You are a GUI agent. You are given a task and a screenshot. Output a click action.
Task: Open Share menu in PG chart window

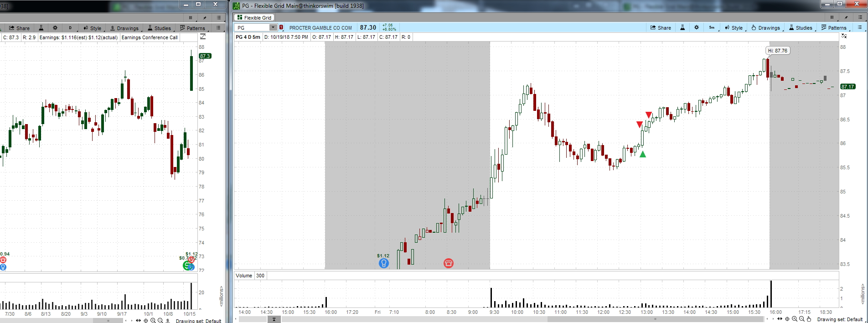pos(661,28)
